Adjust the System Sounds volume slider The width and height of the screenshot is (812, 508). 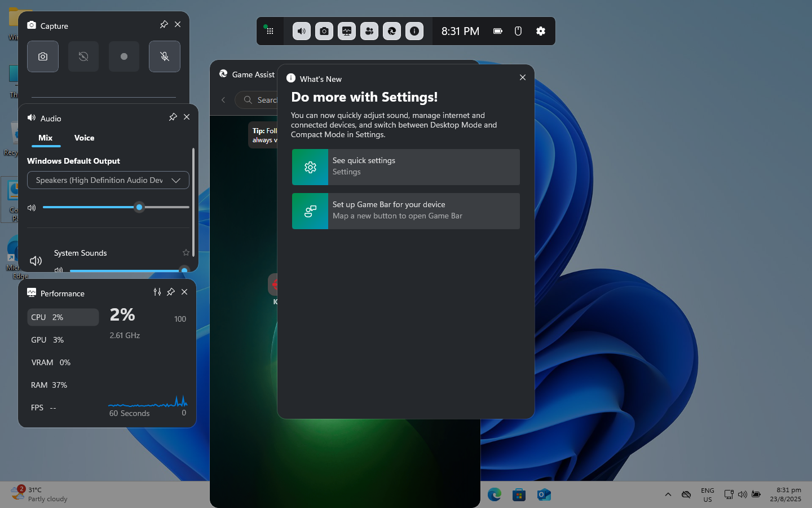click(x=129, y=271)
